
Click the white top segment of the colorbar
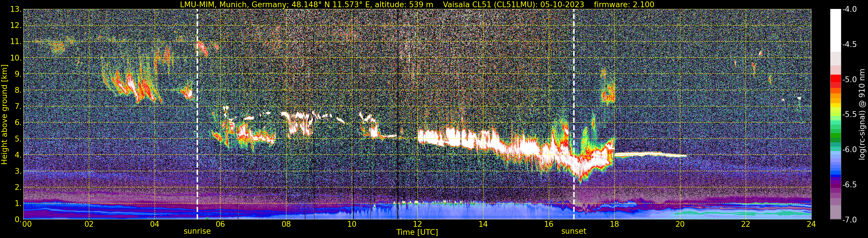click(836, 30)
